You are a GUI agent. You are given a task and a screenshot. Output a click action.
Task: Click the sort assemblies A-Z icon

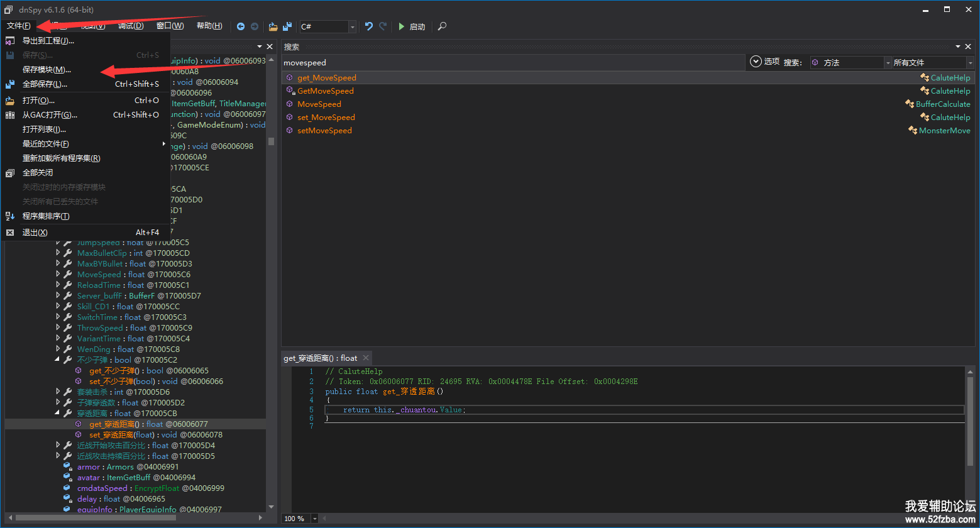point(10,216)
